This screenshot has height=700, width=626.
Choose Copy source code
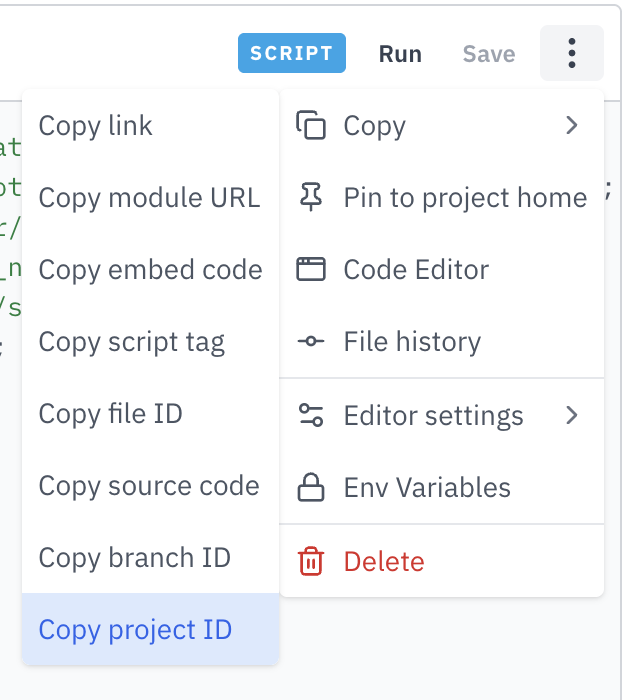tap(149, 486)
